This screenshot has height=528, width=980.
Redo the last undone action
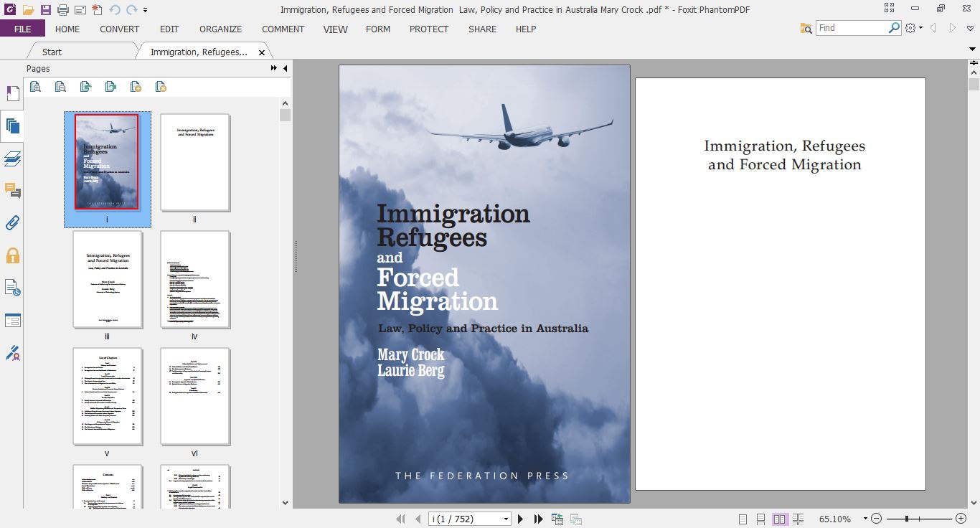click(132, 10)
